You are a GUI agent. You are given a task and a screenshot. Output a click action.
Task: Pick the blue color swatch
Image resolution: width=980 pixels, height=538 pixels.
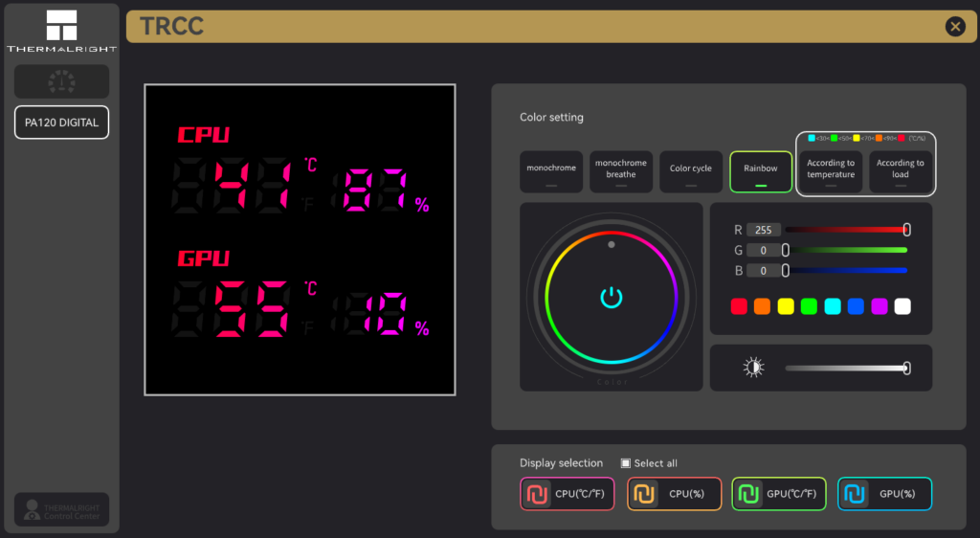[x=856, y=306]
